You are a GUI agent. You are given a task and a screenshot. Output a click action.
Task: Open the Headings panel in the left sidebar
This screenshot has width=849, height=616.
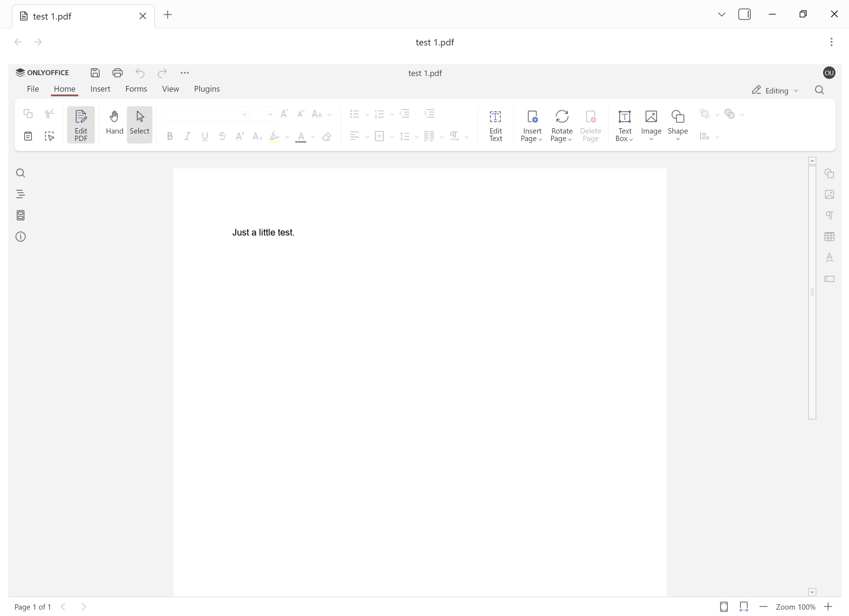21,194
